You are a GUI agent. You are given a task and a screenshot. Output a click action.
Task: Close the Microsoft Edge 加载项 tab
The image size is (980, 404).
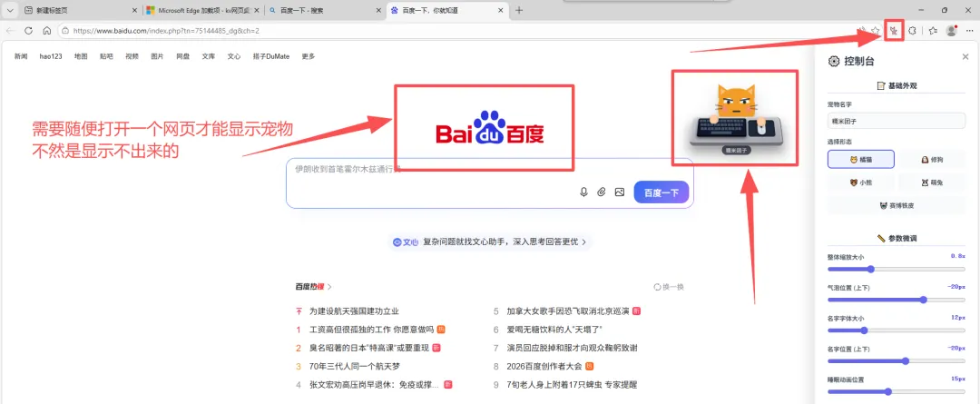pos(256,11)
